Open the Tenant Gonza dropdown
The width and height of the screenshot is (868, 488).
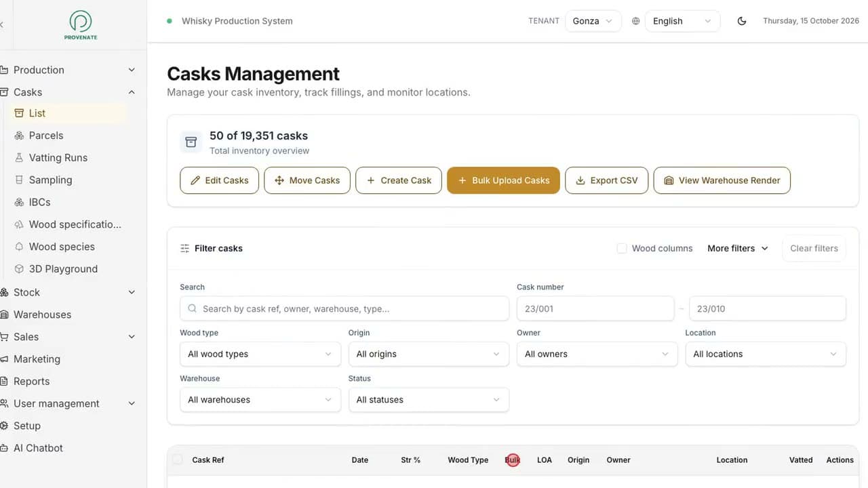pyautogui.click(x=593, y=21)
